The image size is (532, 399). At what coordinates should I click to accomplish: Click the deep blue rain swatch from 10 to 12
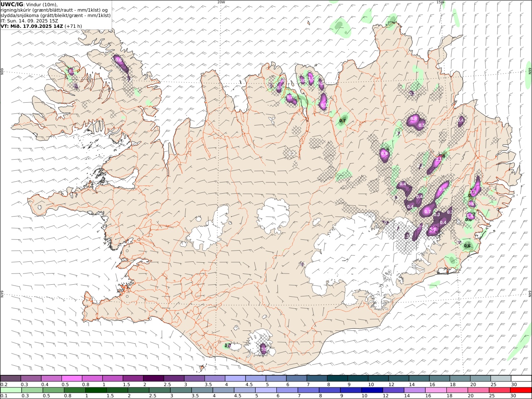pos(372,390)
